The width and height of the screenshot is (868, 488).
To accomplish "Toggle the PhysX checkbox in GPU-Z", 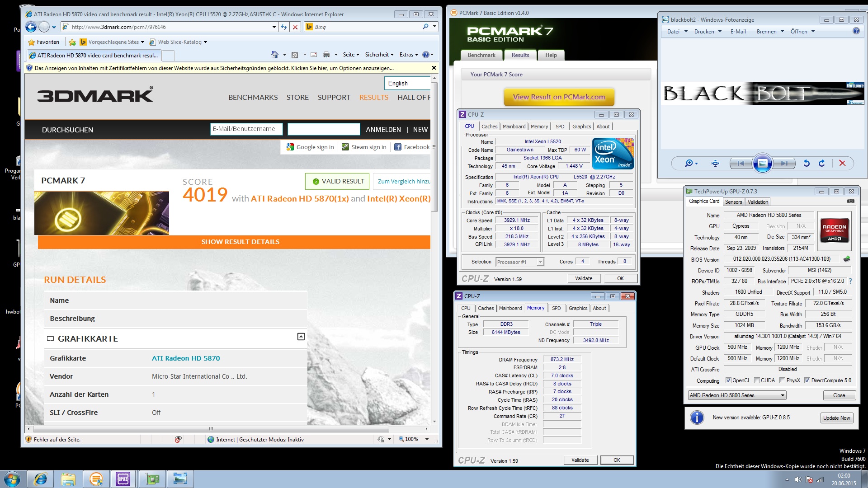I will click(x=782, y=380).
